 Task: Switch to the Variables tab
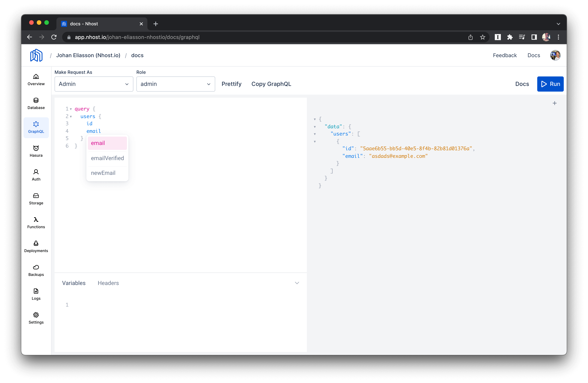[74, 283]
